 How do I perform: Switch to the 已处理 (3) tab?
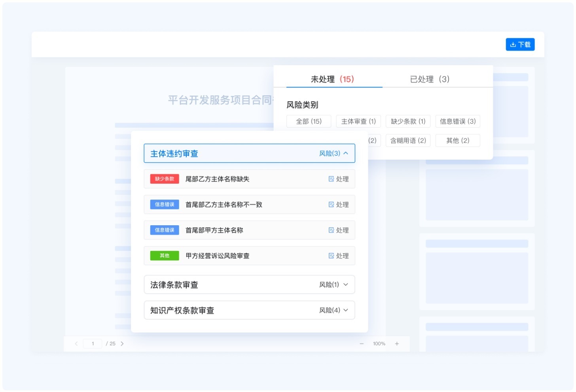(429, 79)
